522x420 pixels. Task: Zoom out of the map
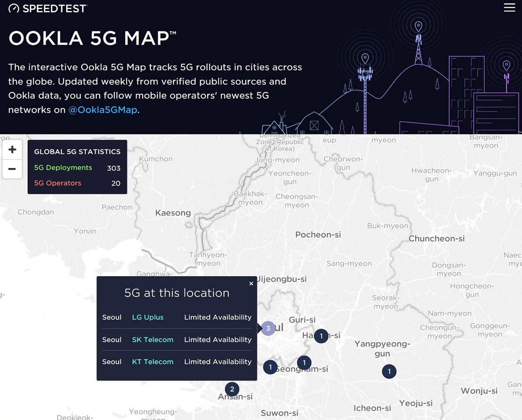tap(12, 169)
